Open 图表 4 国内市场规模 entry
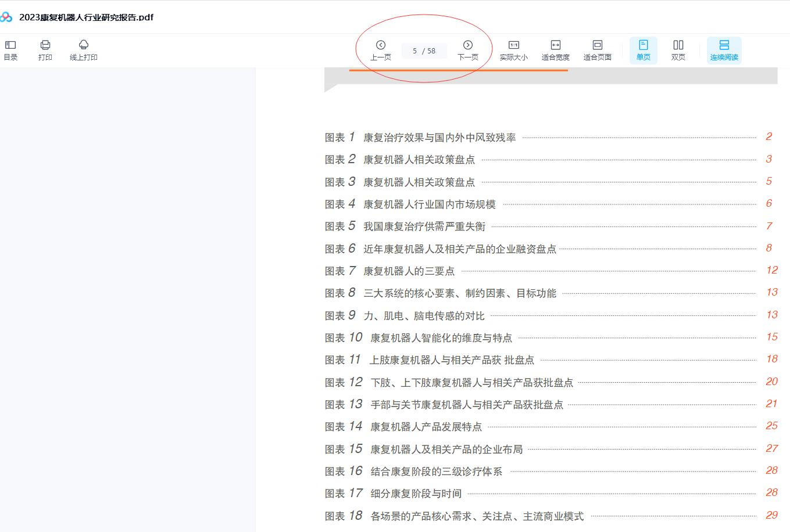 429,204
